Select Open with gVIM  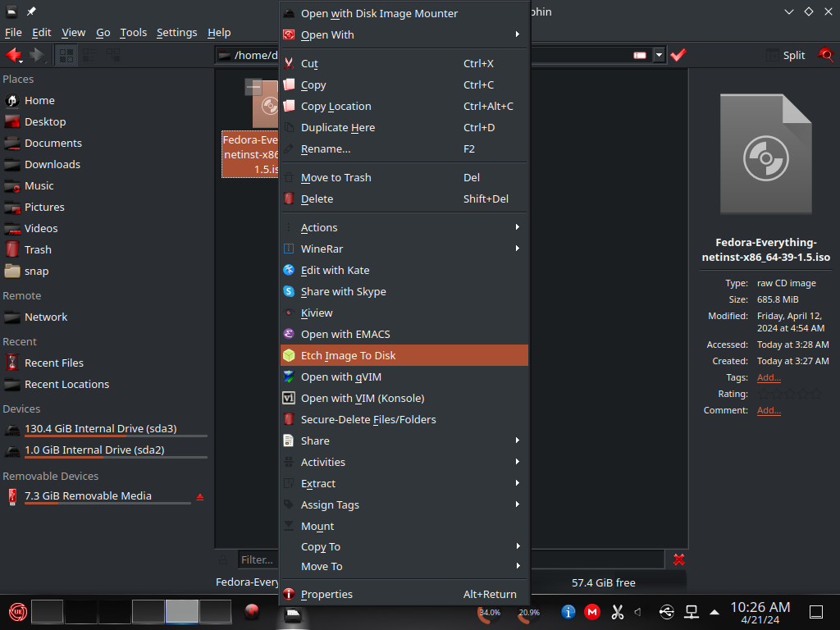pos(404,377)
